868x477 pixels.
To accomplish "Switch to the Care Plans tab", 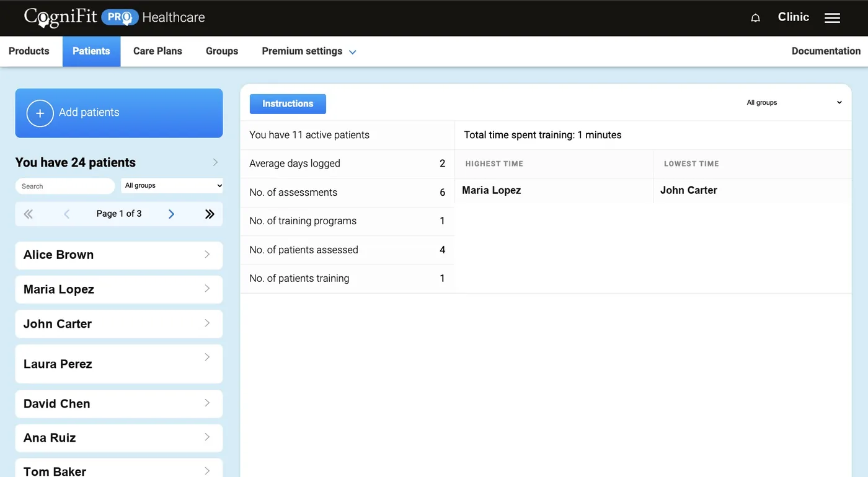I will coord(157,51).
